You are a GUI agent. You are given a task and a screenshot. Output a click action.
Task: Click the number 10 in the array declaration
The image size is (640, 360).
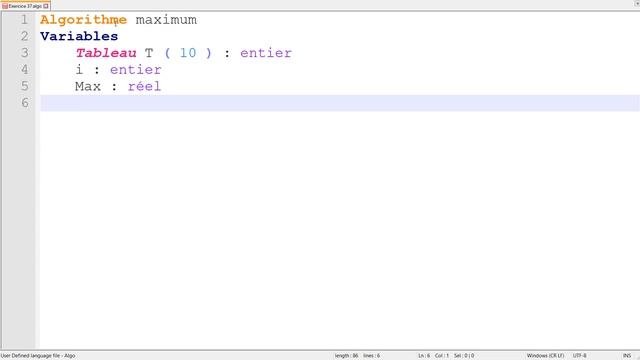click(x=188, y=53)
